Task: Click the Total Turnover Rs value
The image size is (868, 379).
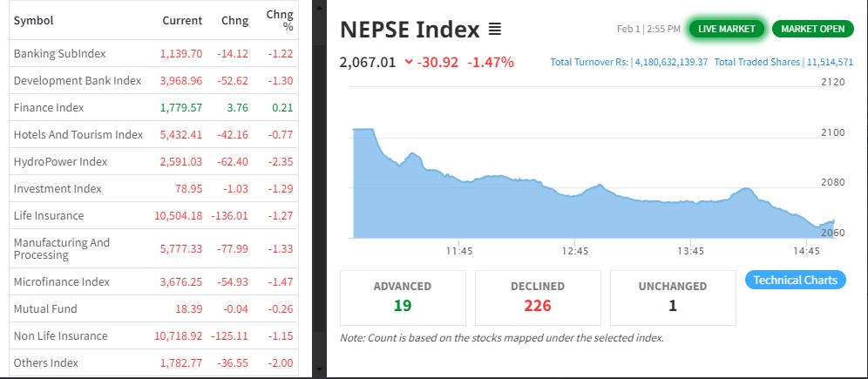Action: [670, 63]
